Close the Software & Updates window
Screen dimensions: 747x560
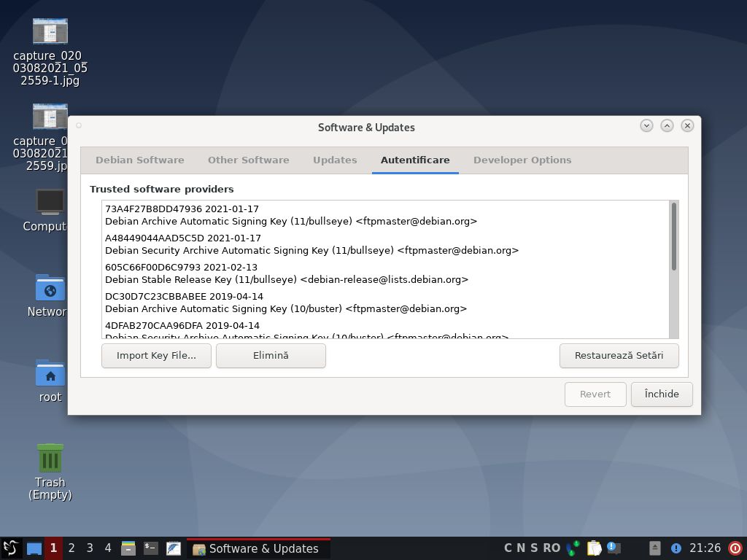(687, 125)
